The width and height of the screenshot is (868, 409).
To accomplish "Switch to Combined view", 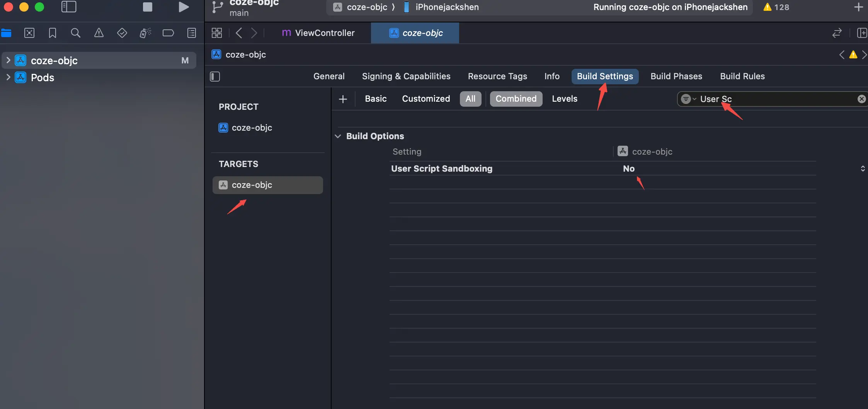I will [516, 99].
